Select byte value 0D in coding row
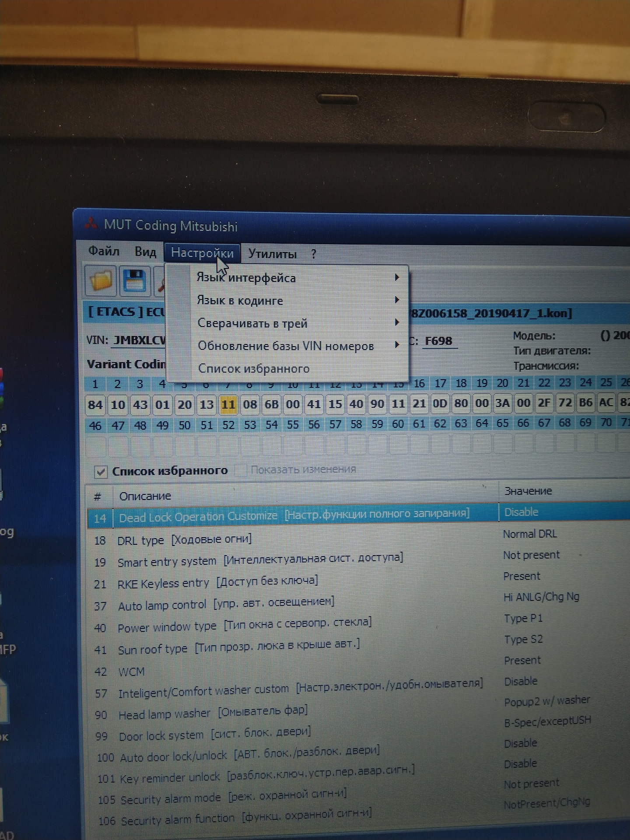 point(440,403)
